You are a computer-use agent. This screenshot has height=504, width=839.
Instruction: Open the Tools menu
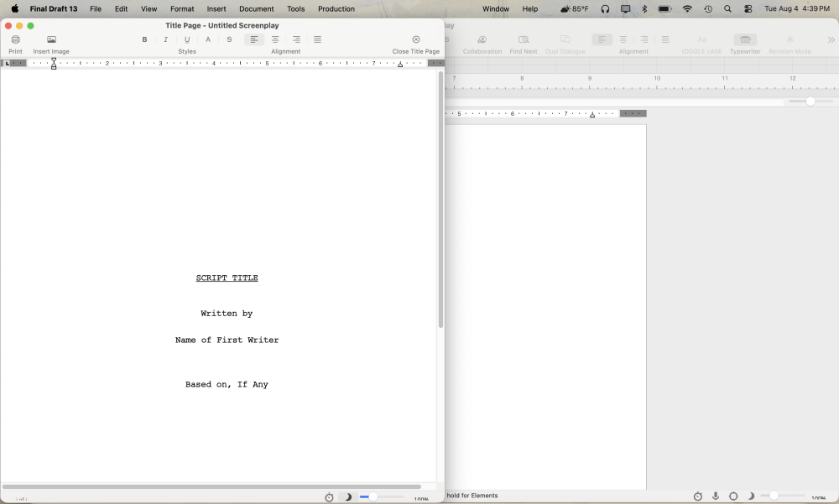[295, 8]
